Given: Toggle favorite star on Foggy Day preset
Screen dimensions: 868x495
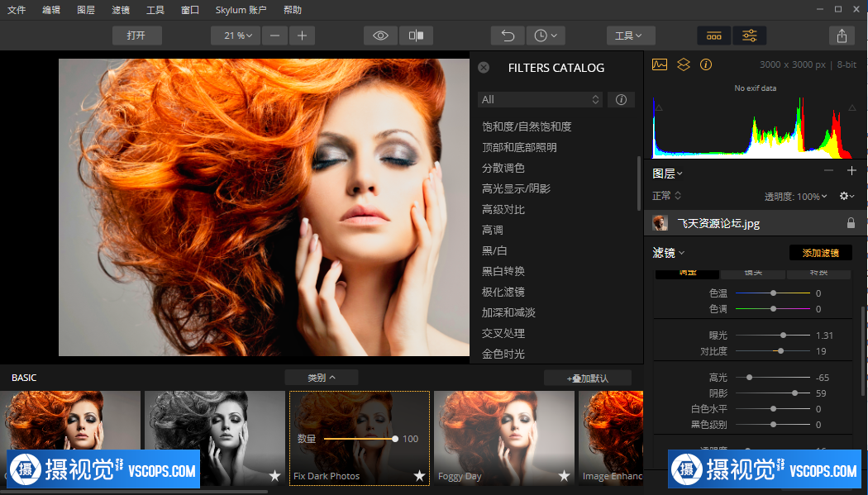Looking at the screenshot, I should point(564,476).
